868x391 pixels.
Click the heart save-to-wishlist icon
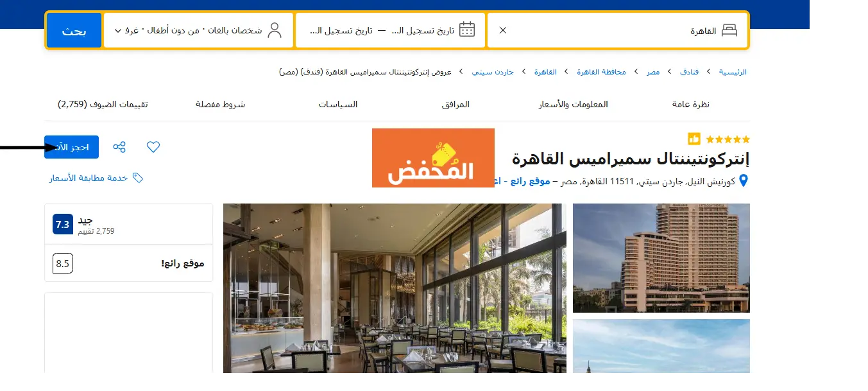[153, 147]
